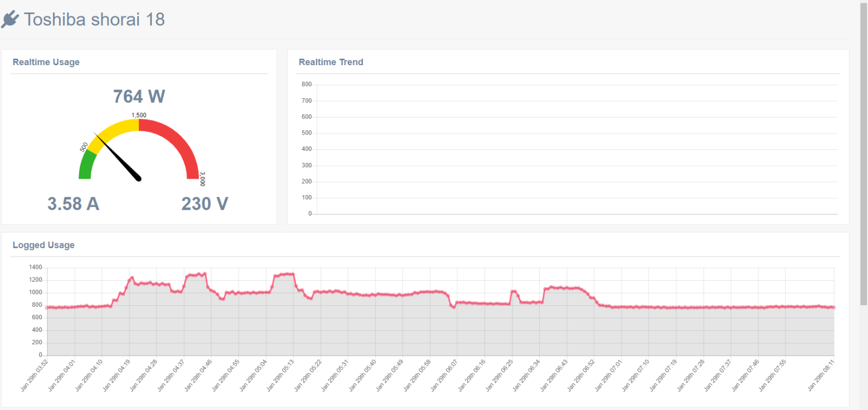Click the 400 axis label in Realtime Trend
The image size is (868, 410).
[307, 149]
